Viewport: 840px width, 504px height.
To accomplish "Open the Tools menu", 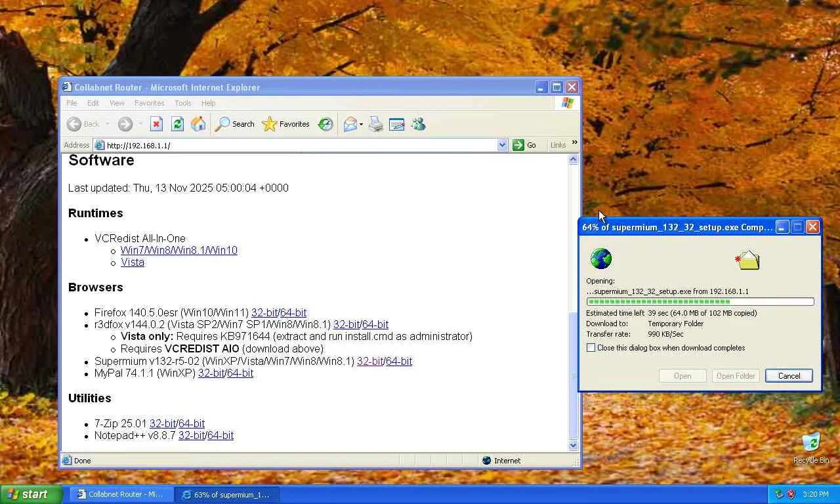I will 183,103.
